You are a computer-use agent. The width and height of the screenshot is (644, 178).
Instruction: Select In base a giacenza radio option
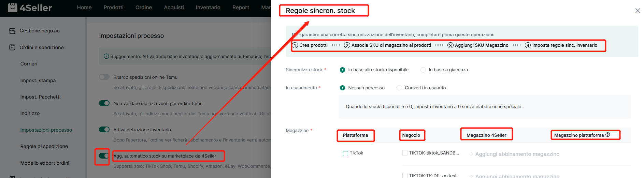point(423,70)
